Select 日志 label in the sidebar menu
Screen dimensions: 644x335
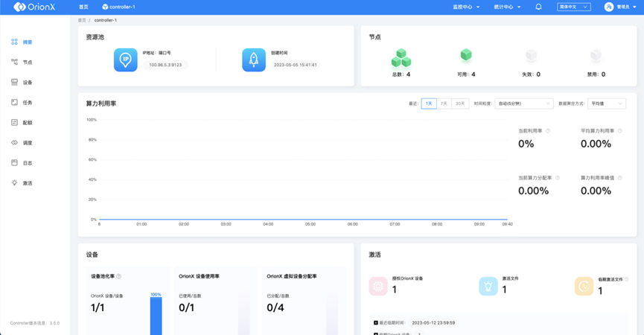click(28, 163)
